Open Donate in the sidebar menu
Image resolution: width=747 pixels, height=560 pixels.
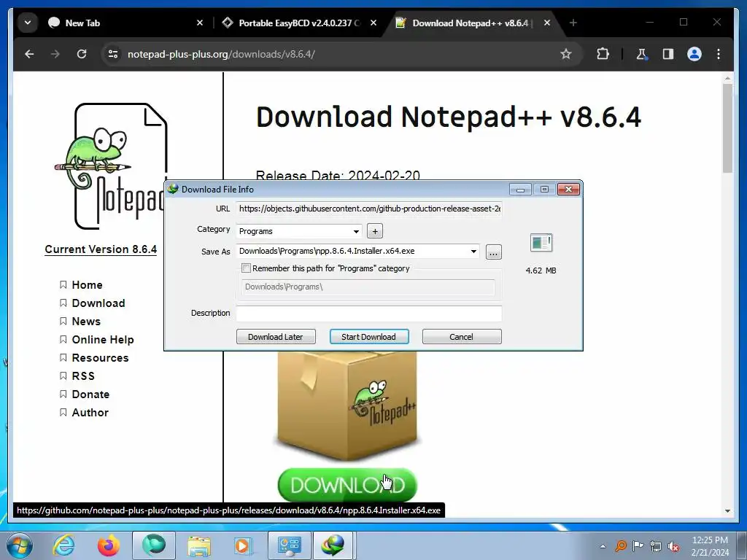[90, 394]
